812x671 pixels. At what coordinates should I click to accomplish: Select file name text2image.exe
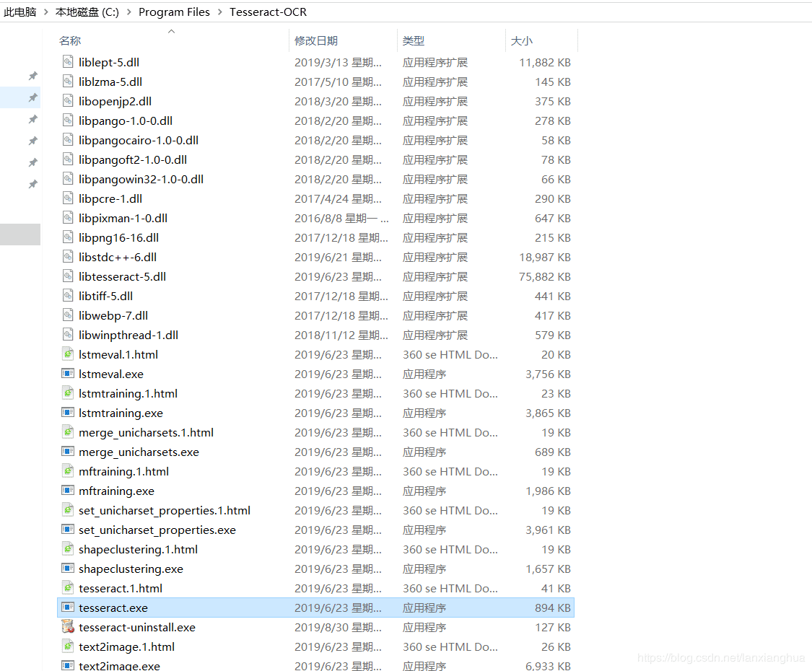tap(119, 666)
